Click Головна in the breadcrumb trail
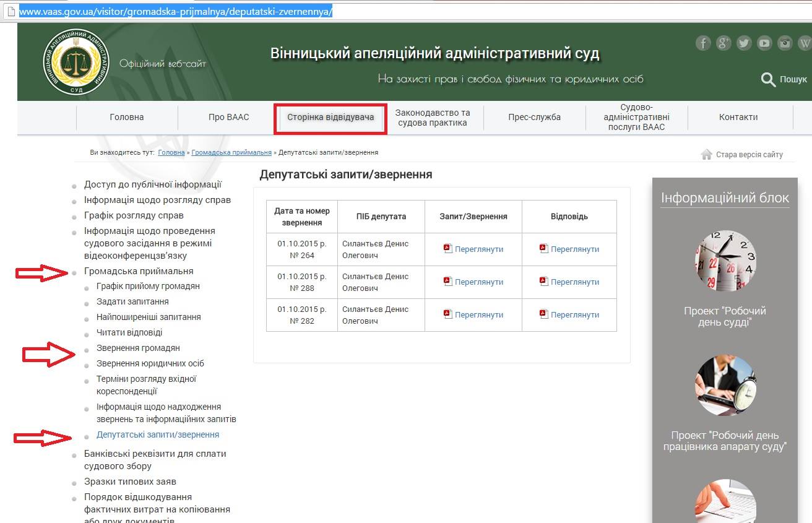 [171, 152]
